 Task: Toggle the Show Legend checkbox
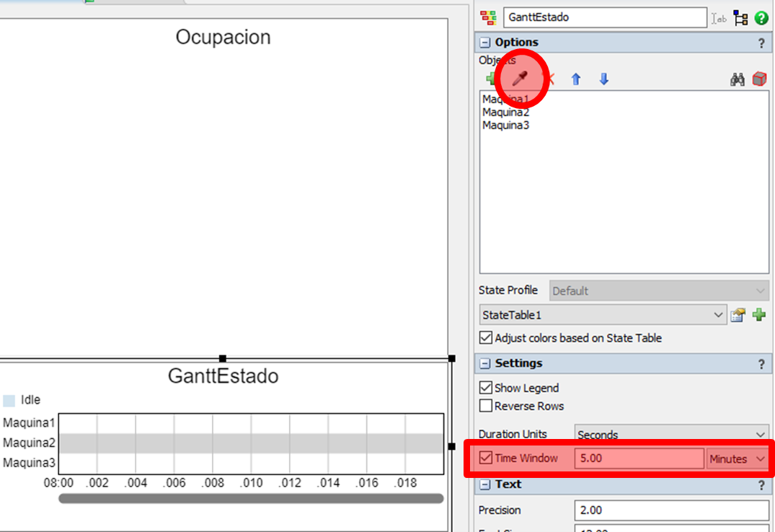[x=486, y=388]
